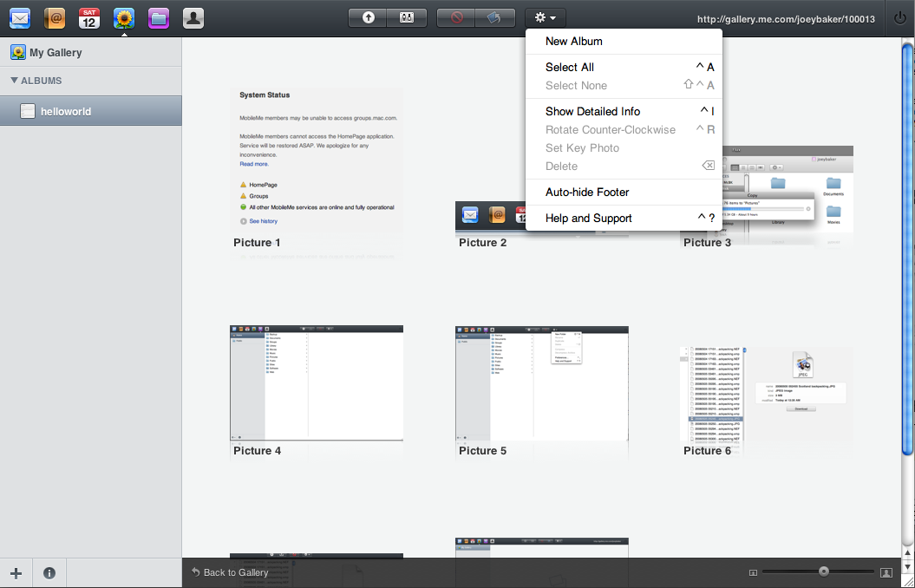Open the Mail app icon
Screen dimensions: 915x588
[x=20, y=18]
